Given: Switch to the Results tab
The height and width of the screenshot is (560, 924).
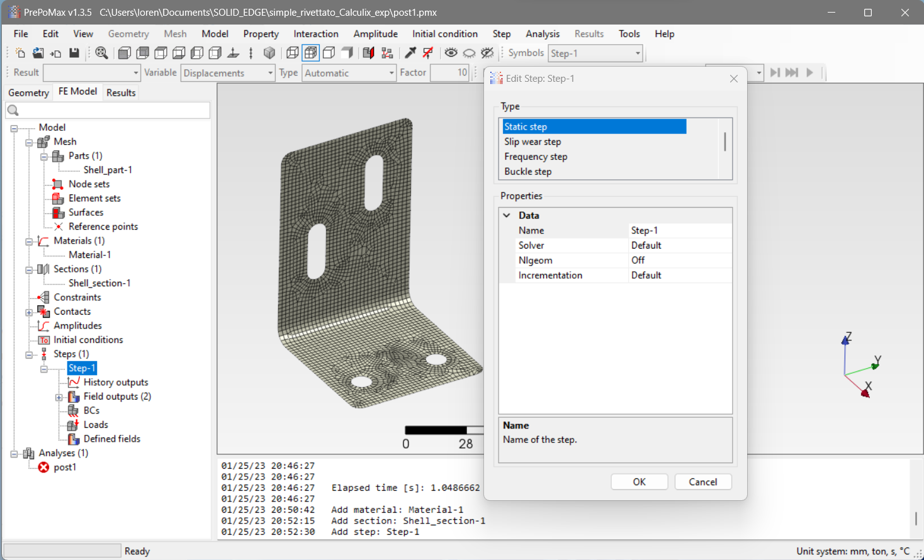Looking at the screenshot, I should coord(121,92).
